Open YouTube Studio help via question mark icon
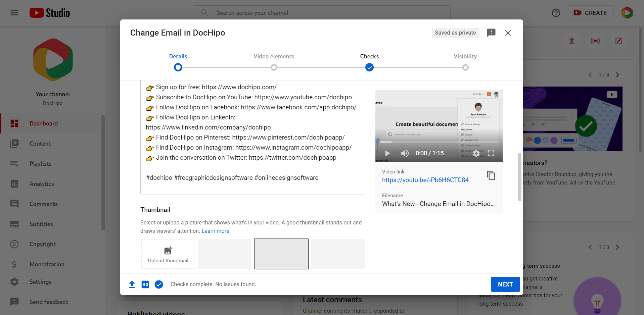This screenshot has width=644, height=315. pyautogui.click(x=556, y=13)
